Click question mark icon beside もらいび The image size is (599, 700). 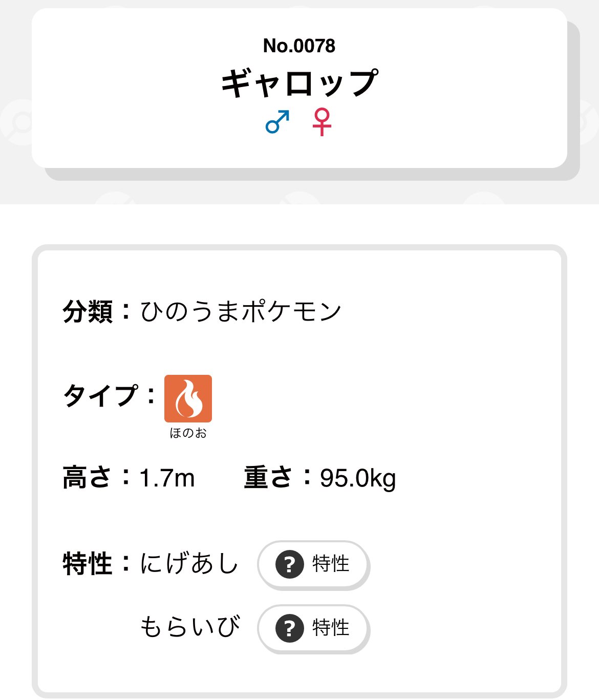[290, 628]
